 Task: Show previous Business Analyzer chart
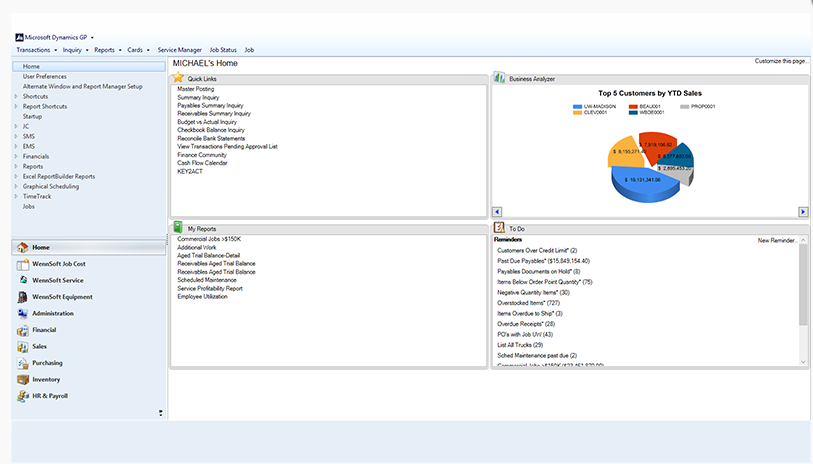click(497, 212)
